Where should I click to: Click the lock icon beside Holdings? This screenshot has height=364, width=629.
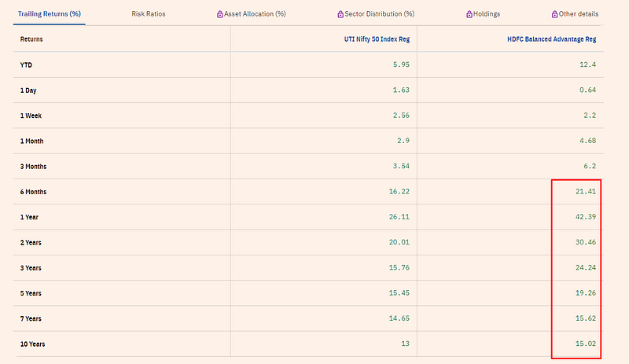pos(469,14)
